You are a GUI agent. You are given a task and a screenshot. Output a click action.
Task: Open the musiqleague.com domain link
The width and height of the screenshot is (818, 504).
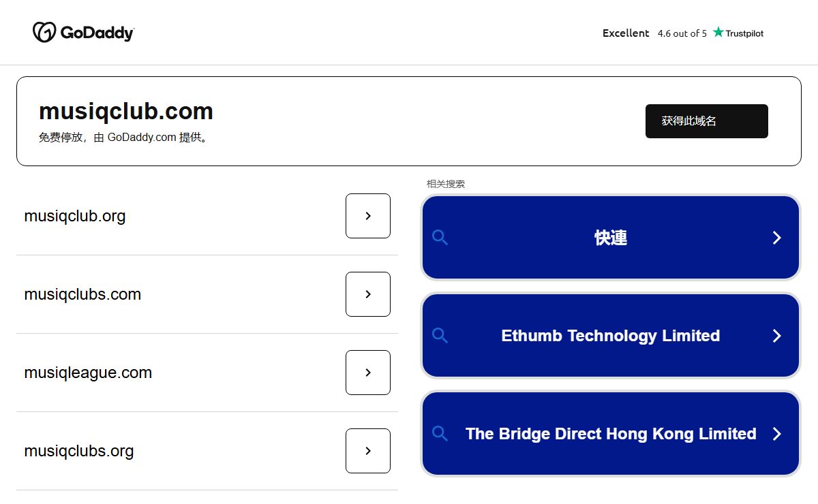[x=88, y=373]
